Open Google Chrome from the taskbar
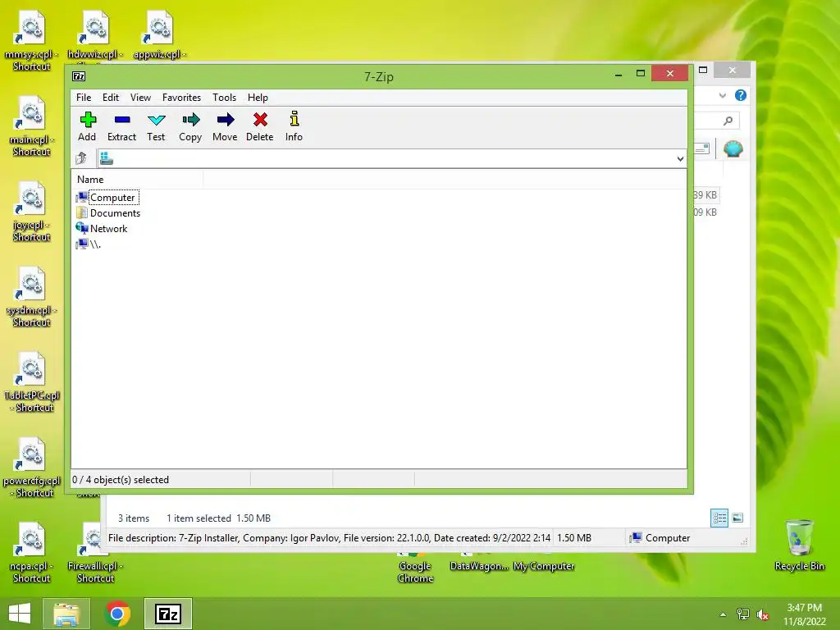Screen dimensions: 840x630 pos(117,614)
